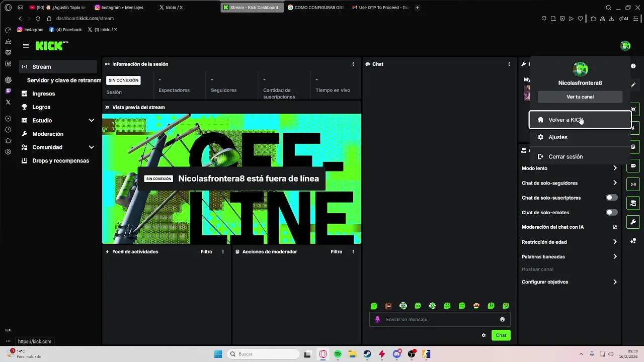Open Stream in the sidebar
The image size is (644, 362).
tap(58, 67)
